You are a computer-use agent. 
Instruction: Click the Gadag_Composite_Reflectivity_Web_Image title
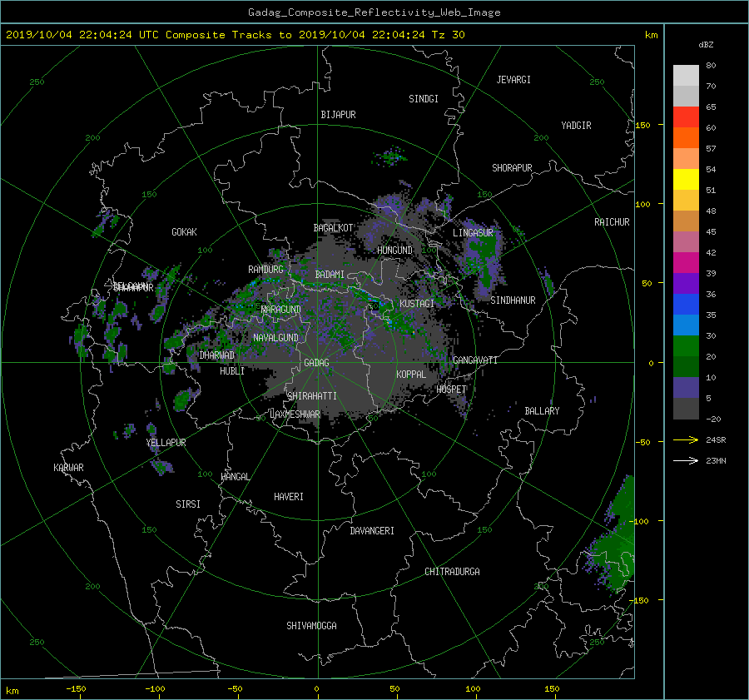pos(374,12)
